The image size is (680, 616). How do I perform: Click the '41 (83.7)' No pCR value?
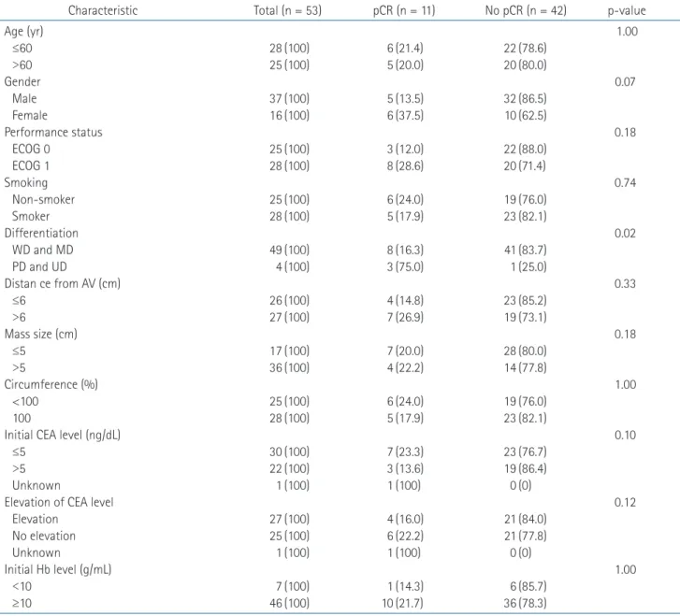point(525,250)
